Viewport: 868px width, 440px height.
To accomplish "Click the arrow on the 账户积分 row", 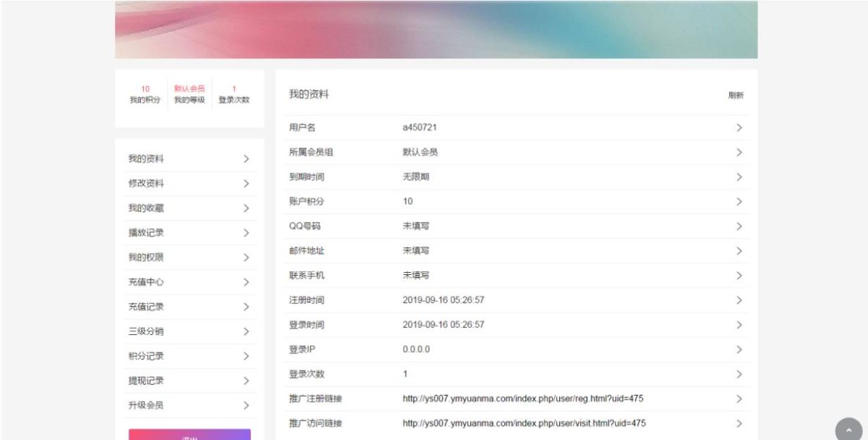I will [x=739, y=201].
